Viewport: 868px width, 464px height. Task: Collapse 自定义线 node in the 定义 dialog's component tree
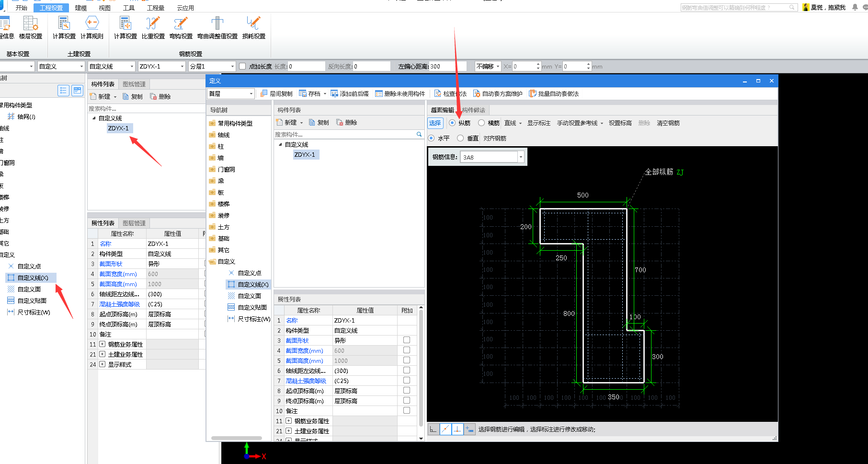280,145
